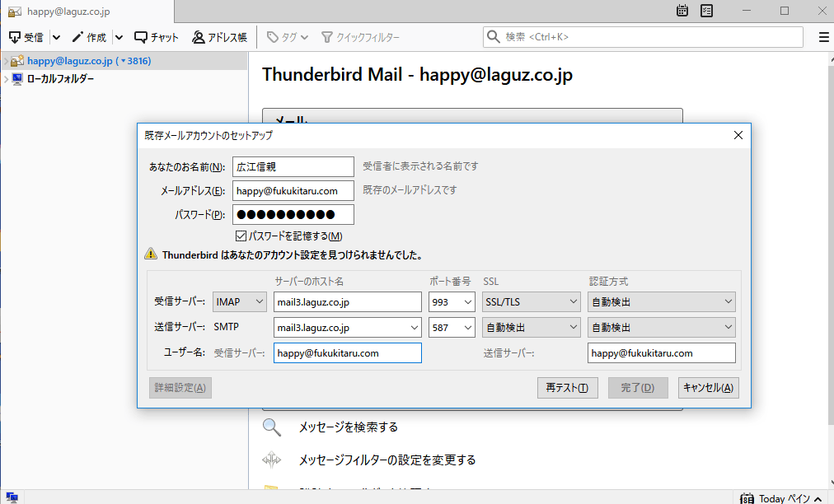
Task: Expand the happy@laguz.co.jp account tree node
Action: (6, 61)
